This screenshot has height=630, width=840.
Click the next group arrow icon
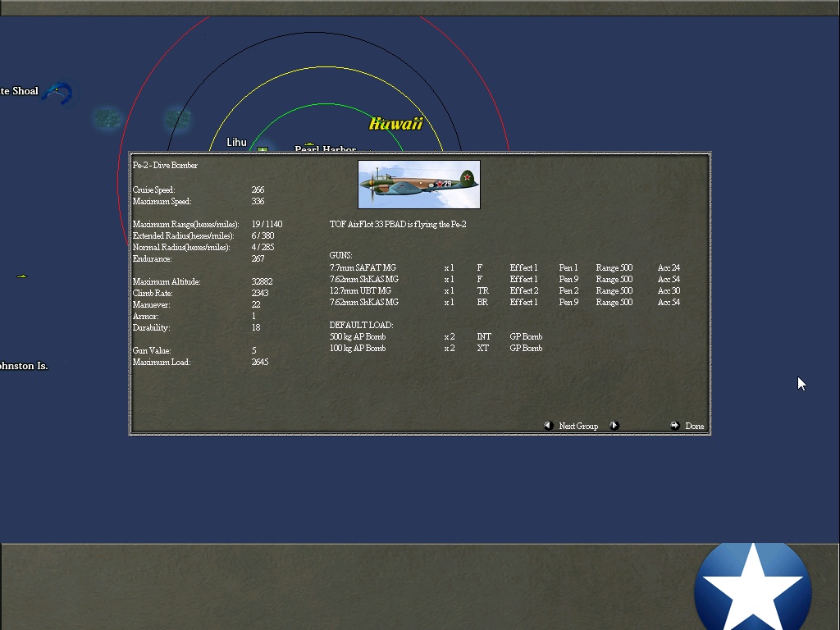click(x=614, y=426)
